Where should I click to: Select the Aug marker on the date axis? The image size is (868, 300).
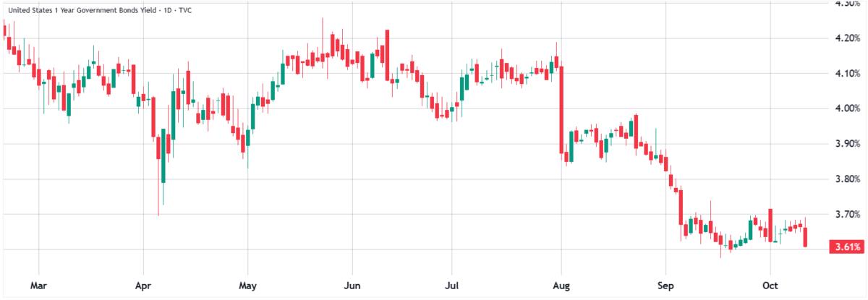(x=560, y=285)
